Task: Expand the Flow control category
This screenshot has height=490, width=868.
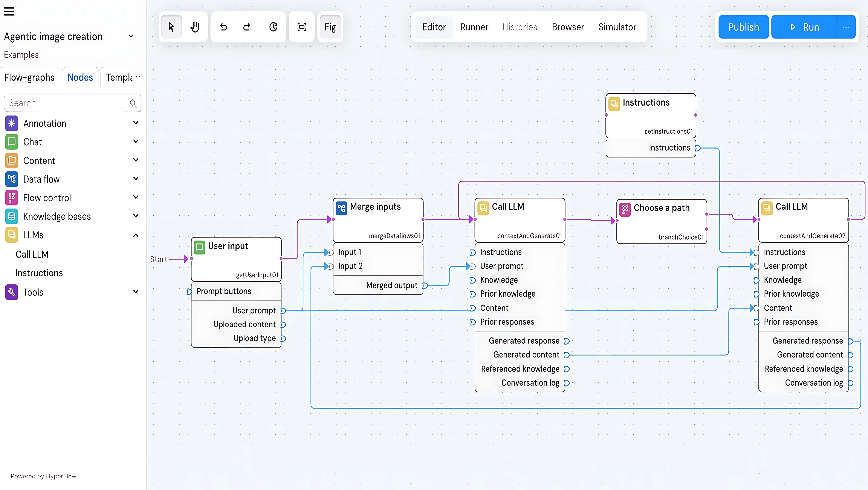Action: [x=135, y=197]
